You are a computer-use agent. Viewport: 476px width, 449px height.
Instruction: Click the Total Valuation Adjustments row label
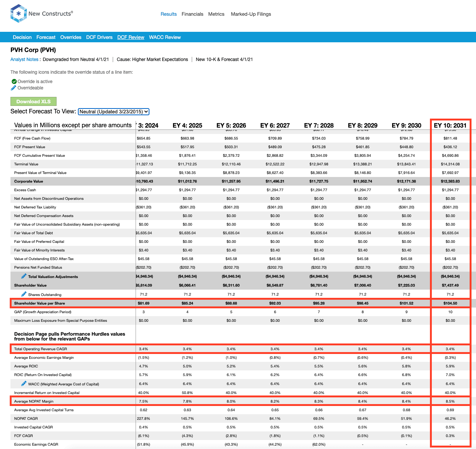point(53,277)
